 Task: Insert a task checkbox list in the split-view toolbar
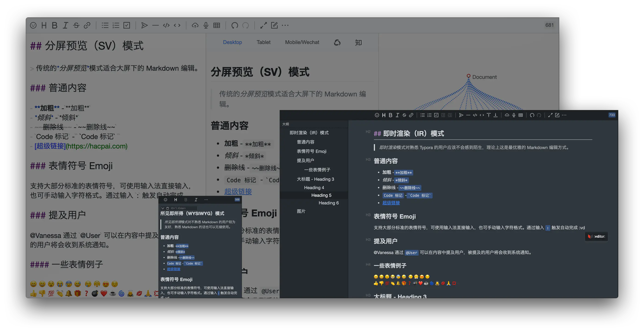(x=127, y=25)
